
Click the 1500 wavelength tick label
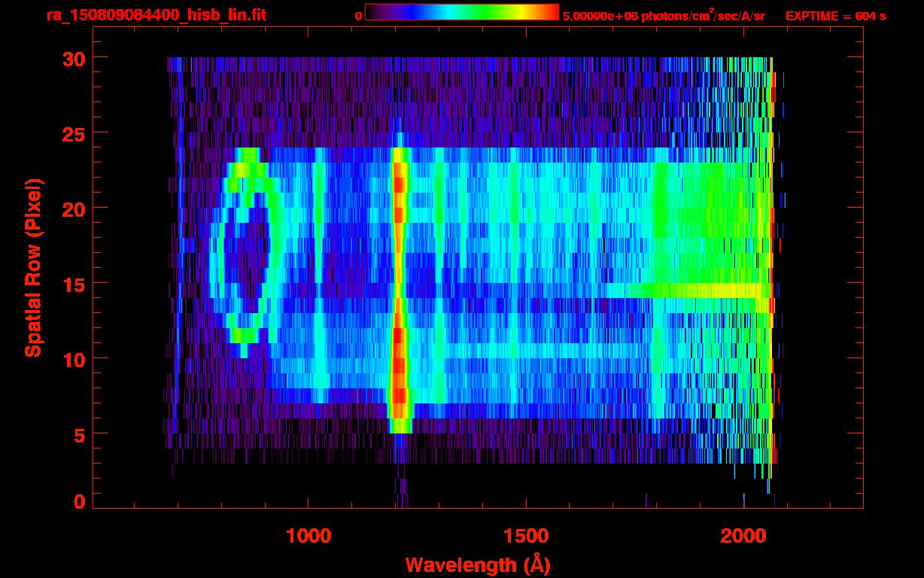(526, 537)
